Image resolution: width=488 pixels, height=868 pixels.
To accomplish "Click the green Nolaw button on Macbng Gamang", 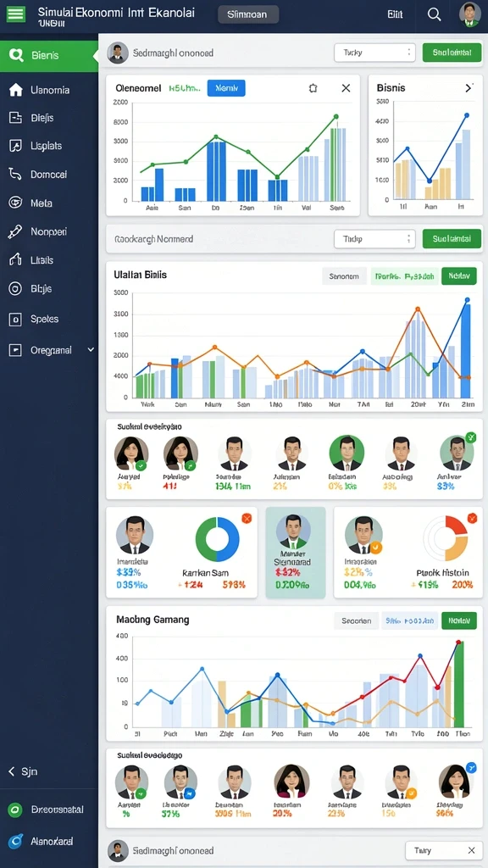I will point(459,620).
